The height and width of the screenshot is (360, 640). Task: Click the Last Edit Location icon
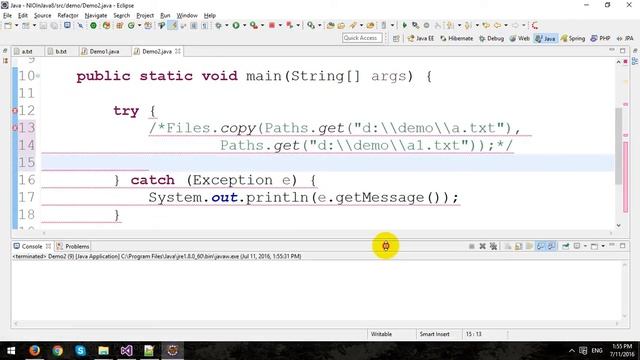point(486,25)
